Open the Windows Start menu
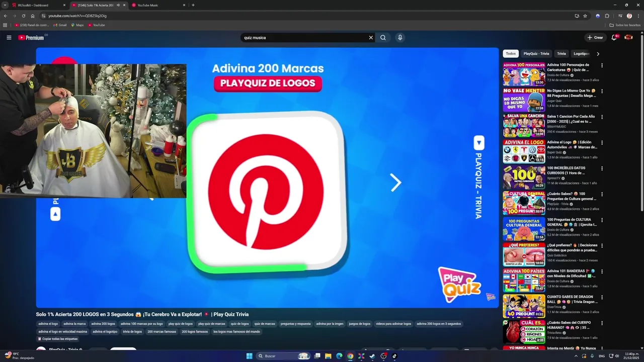Image resolution: width=644 pixels, height=362 pixels. click(x=249, y=356)
